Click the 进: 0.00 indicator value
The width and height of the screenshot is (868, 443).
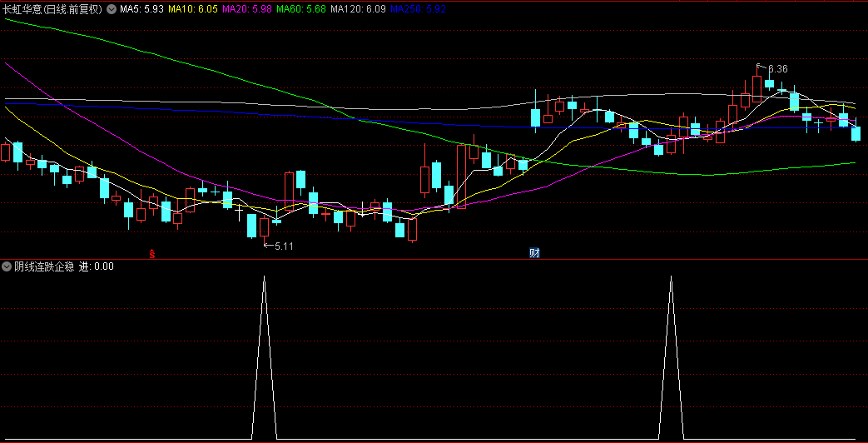(x=97, y=266)
